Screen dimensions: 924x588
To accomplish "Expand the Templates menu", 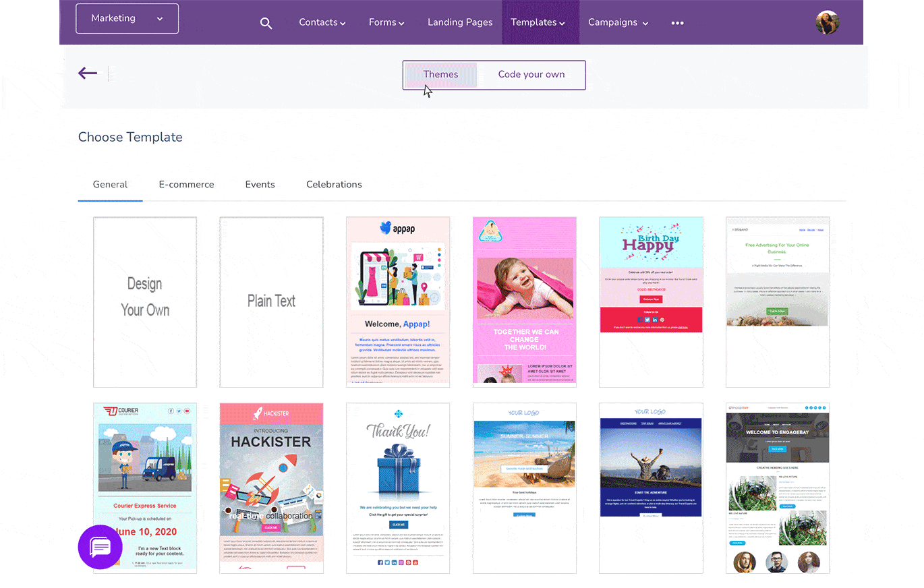I will 538,22.
